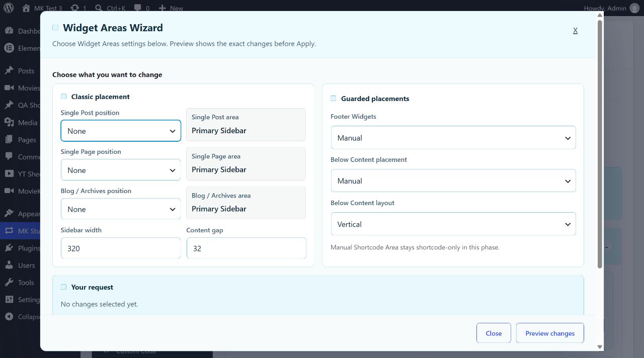Click the Classic placement section icon

pos(64,97)
